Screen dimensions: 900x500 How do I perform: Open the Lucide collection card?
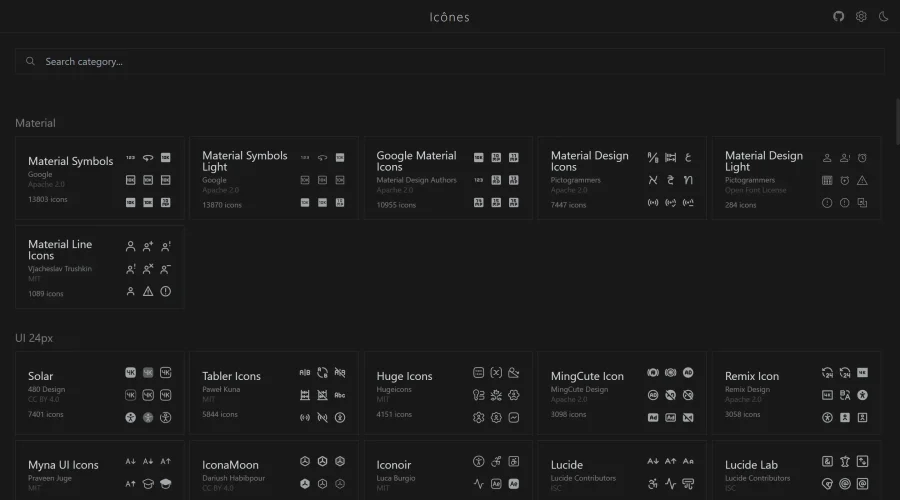click(622, 470)
